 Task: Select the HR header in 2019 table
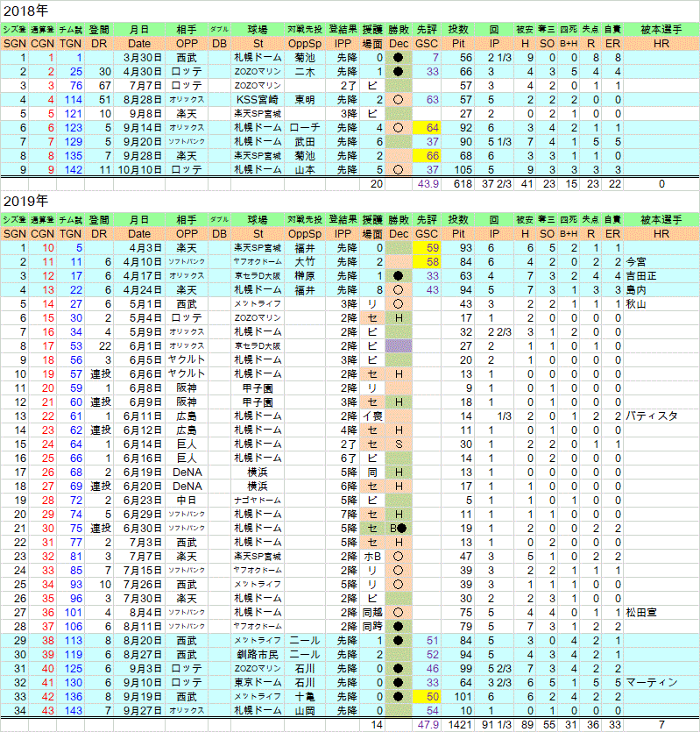[661, 234]
